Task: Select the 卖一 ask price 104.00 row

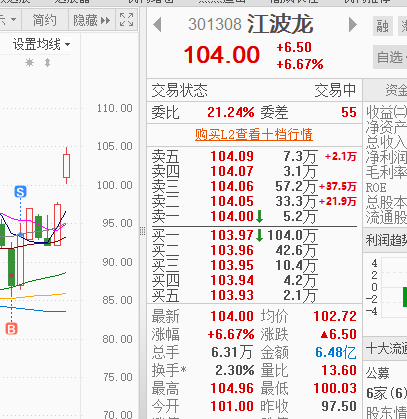Action: pos(254,217)
